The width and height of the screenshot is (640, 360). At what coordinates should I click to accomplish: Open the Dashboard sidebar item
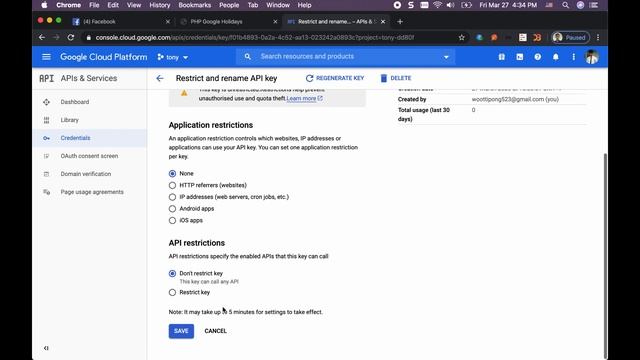pyautogui.click(x=75, y=102)
